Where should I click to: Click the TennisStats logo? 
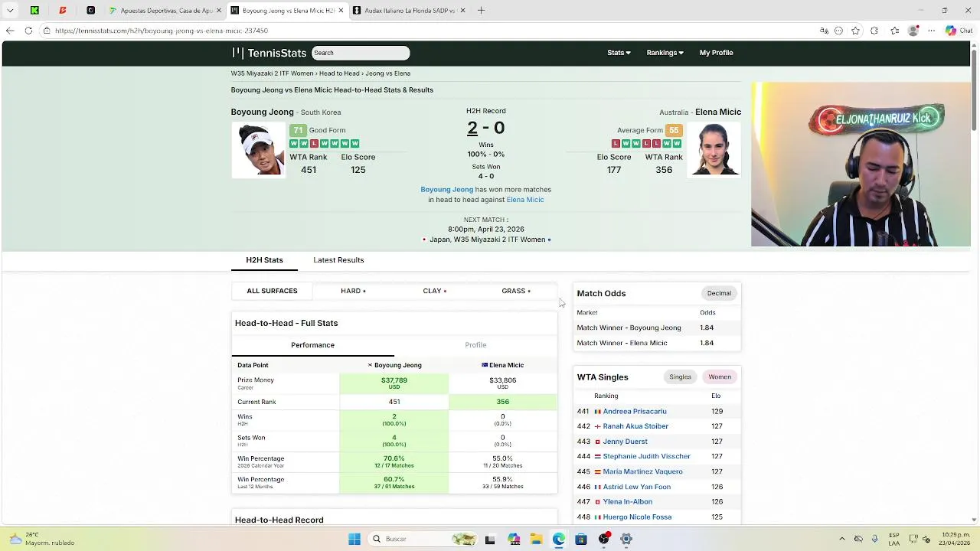pyautogui.click(x=269, y=53)
